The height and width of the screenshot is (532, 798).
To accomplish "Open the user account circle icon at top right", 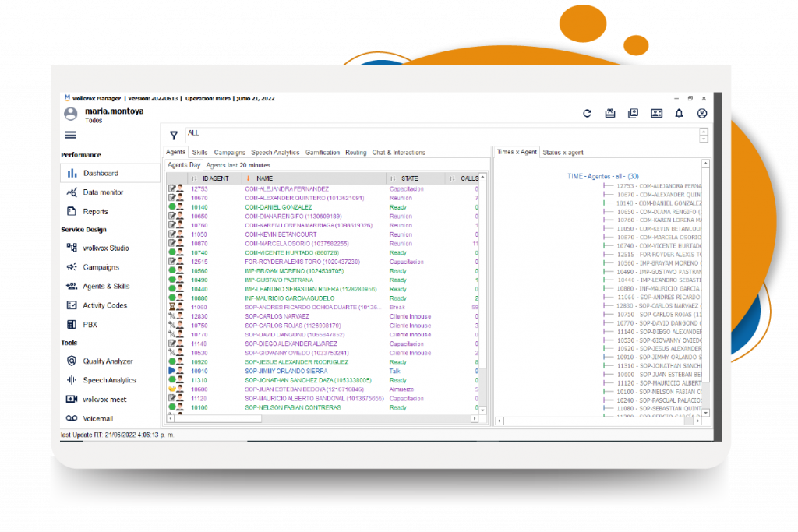I will pos(702,114).
